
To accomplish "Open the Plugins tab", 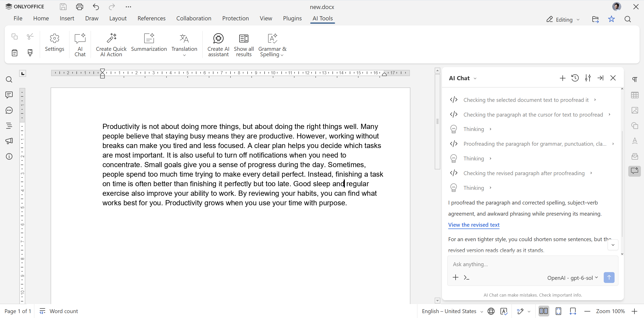I will pos(292,18).
